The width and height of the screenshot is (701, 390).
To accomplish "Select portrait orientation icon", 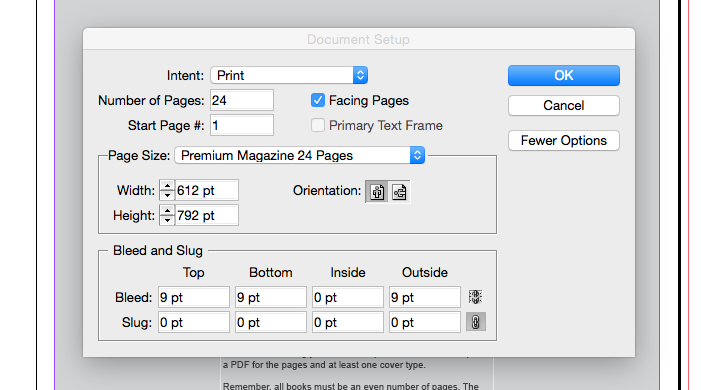I will [x=377, y=192].
